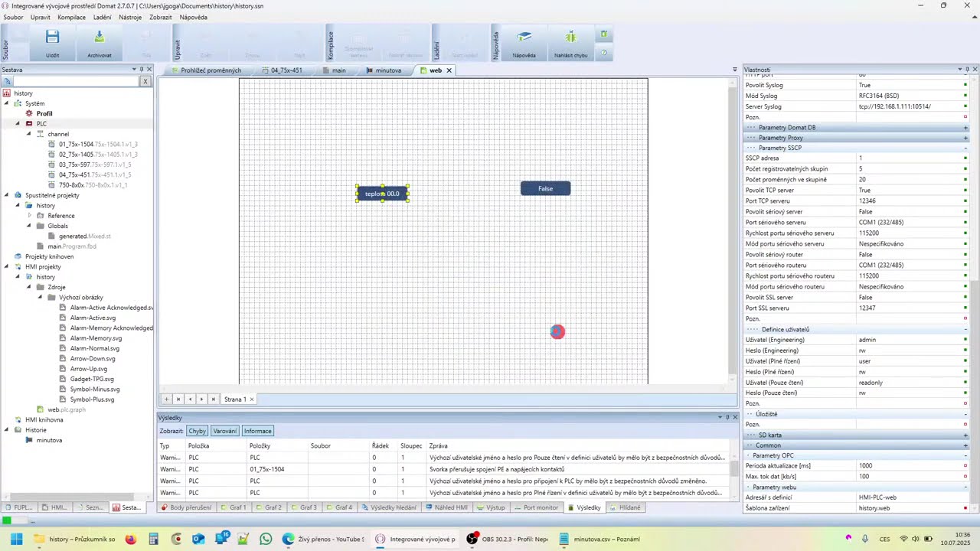Collapse the Výchozí obrázky folder
Screen dimensions: 980x551
click(41, 297)
